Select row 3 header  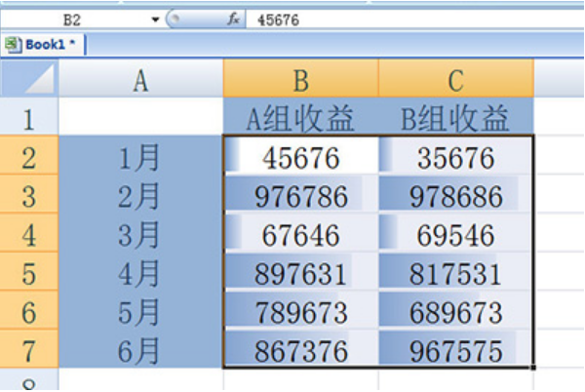point(29,194)
